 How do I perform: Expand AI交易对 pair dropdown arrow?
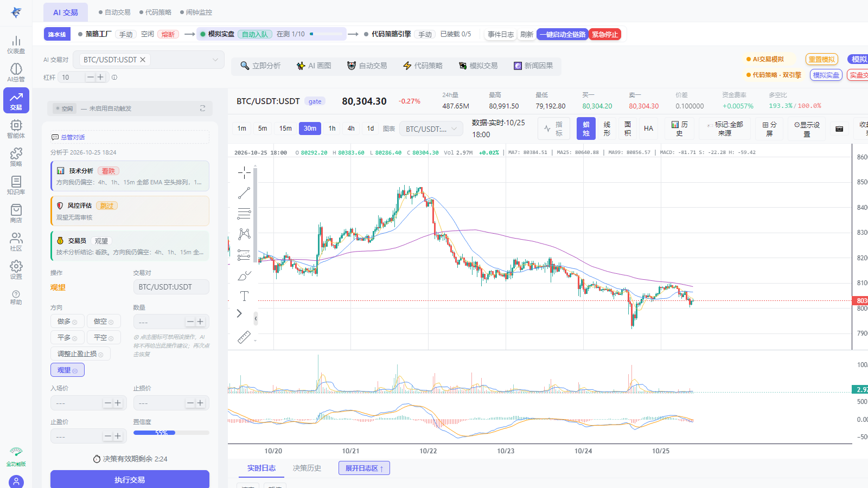[215, 60]
